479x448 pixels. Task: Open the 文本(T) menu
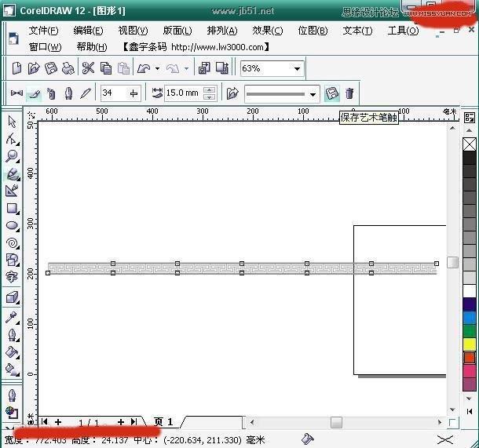tap(358, 31)
